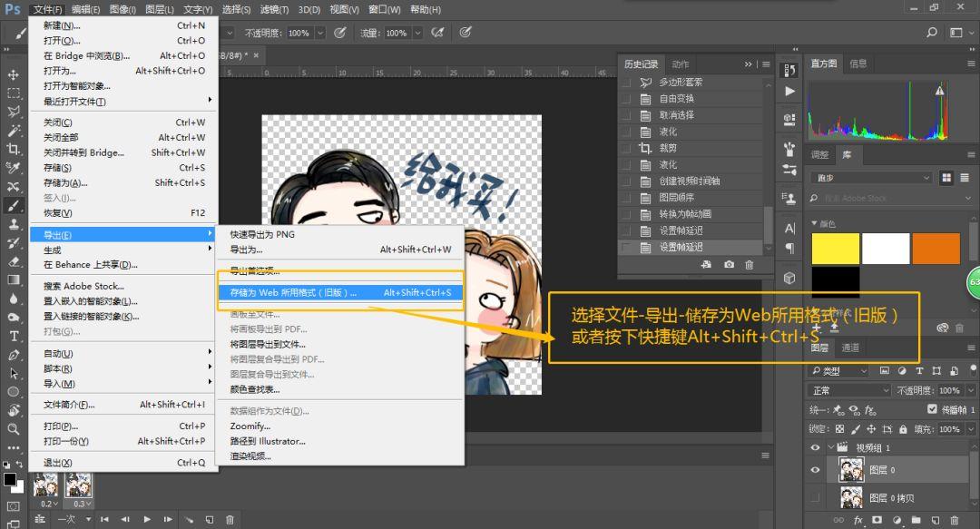The image size is (980, 529).
Task: Open the 滤镜(T) menu
Action: pyautogui.click(x=274, y=9)
